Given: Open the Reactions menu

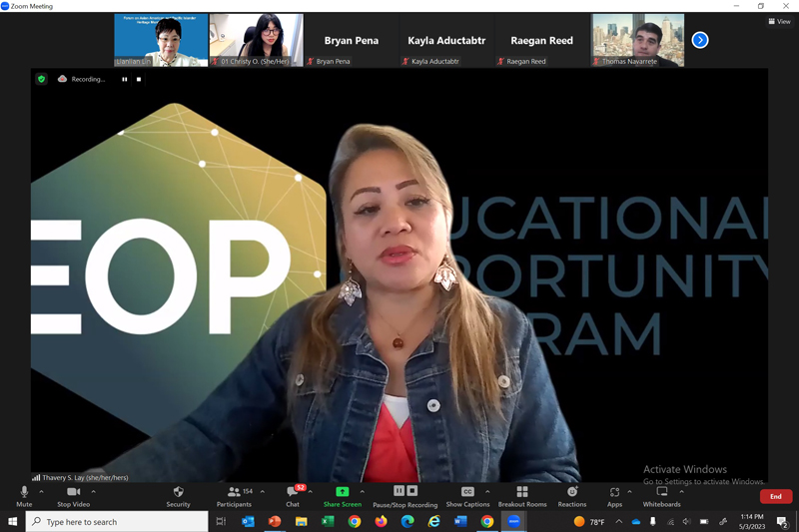Looking at the screenshot, I should [x=572, y=496].
